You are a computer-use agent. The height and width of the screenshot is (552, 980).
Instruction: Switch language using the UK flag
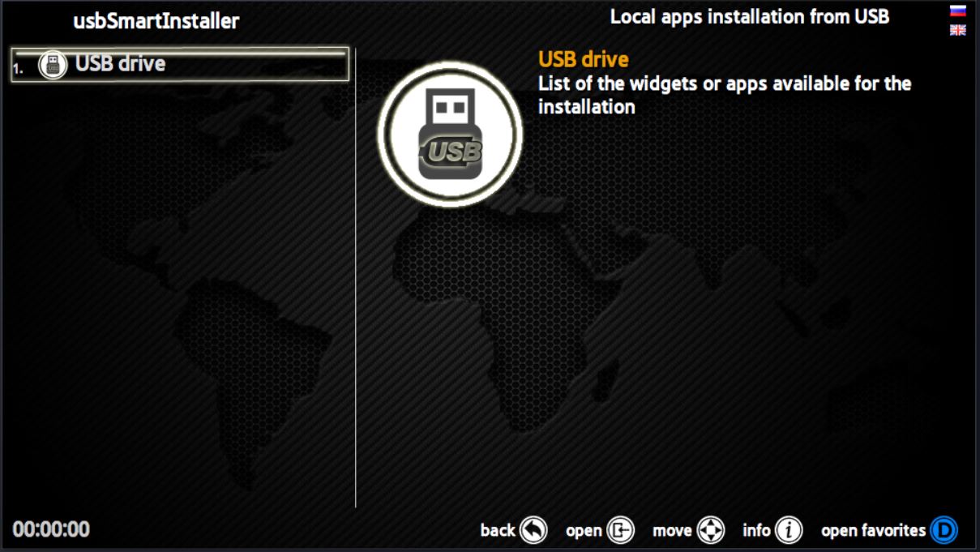(958, 30)
